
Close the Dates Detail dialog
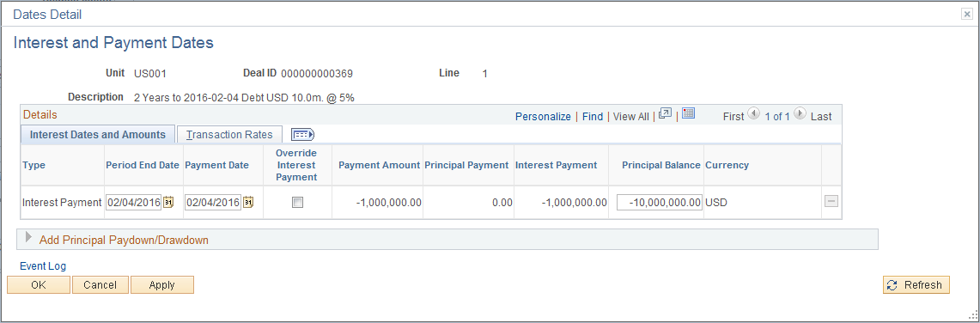point(966,15)
